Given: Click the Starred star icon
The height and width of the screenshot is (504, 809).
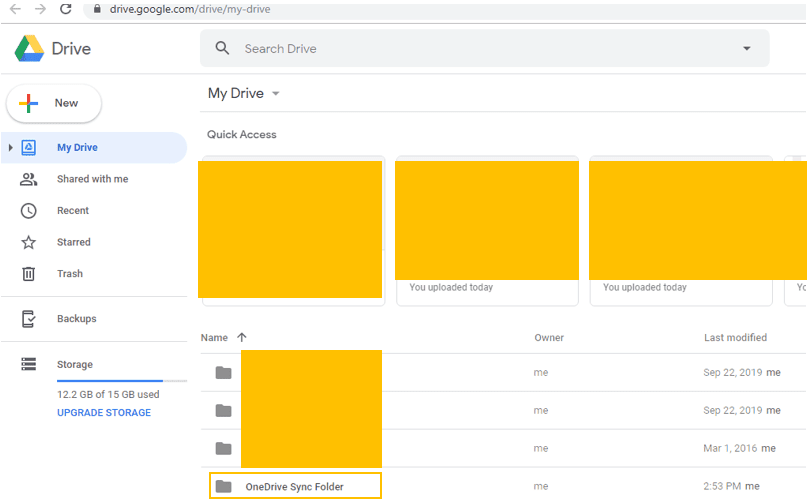Looking at the screenshot, I should (28, 242).
